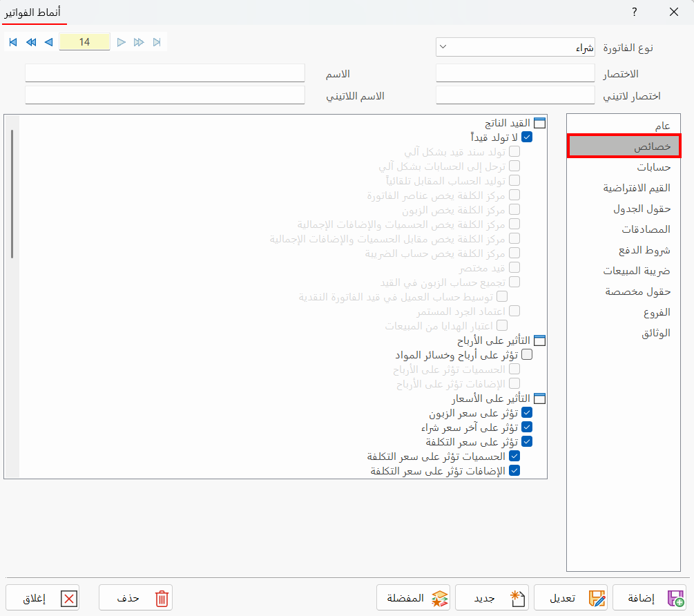Go to the last record arrow
This screenshot has width=694, height=616.
[157, 42]
